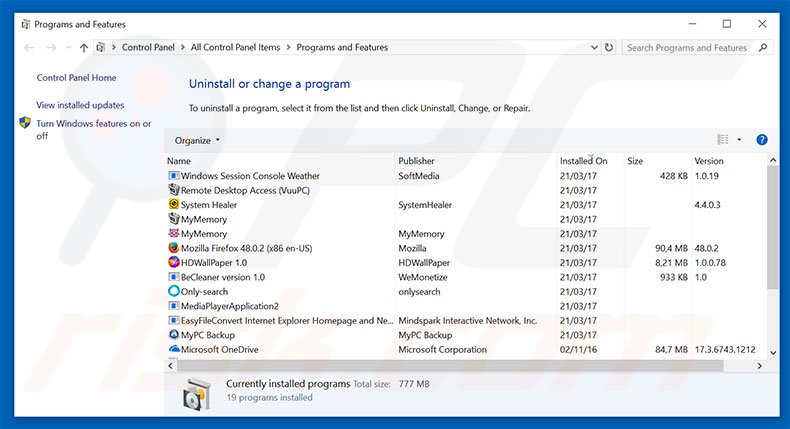Select HDWallPaper 1.0 program name
The height and width of the screenshot is (429, 790).
[x=214, y=263]
